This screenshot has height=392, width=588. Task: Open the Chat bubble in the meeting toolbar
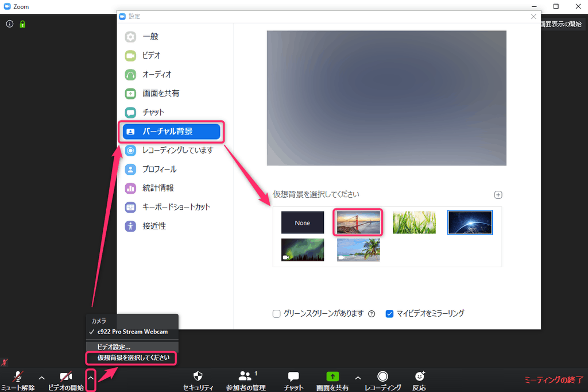pos(293,376)
